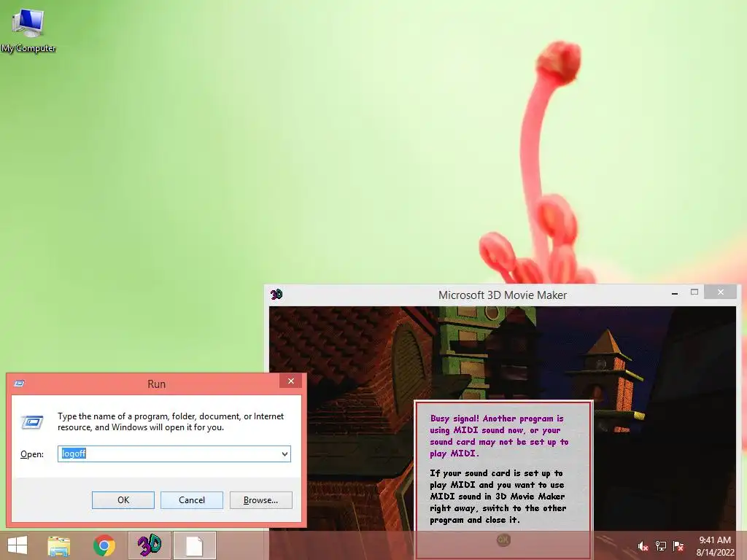Click the Open text field containing logoff
Viewport: 747px width, 560px height.
pyautogui.click(x=174, y=454)
